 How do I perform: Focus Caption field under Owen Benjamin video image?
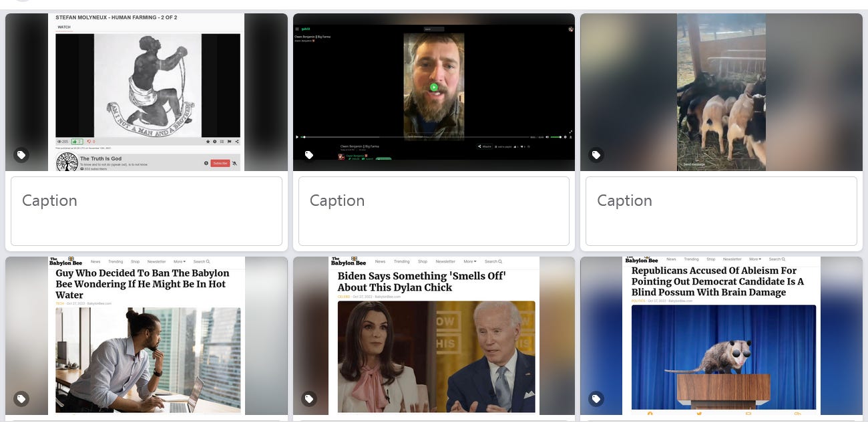click(x=434, y=211)
